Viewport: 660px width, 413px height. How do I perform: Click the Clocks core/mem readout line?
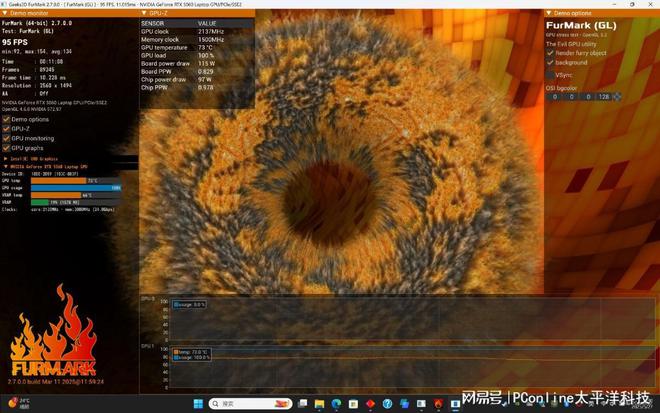(x=58, y=209)
